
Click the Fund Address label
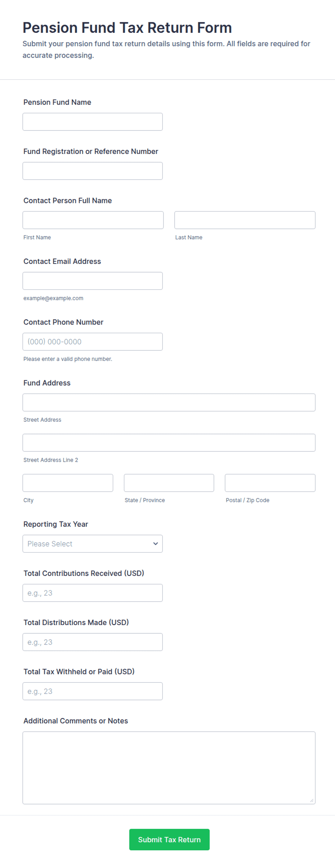[47, 383]
